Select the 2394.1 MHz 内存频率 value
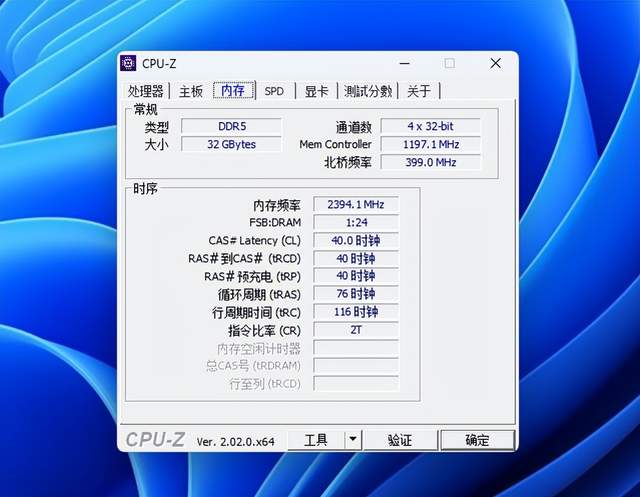This screenshot has height=497, width=640. pyautogui.click(x=356, y=204)
